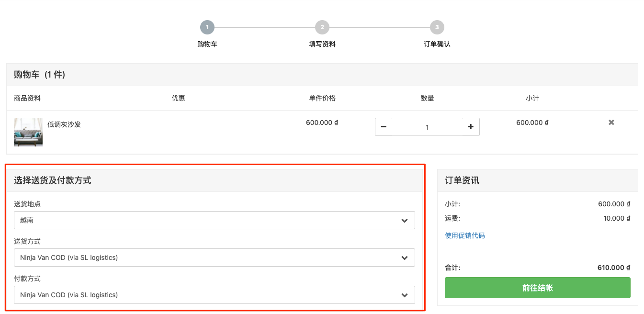Open the 付款方式 dropdown
Screen dimensions: 644x314
click(x=215, y=295)
